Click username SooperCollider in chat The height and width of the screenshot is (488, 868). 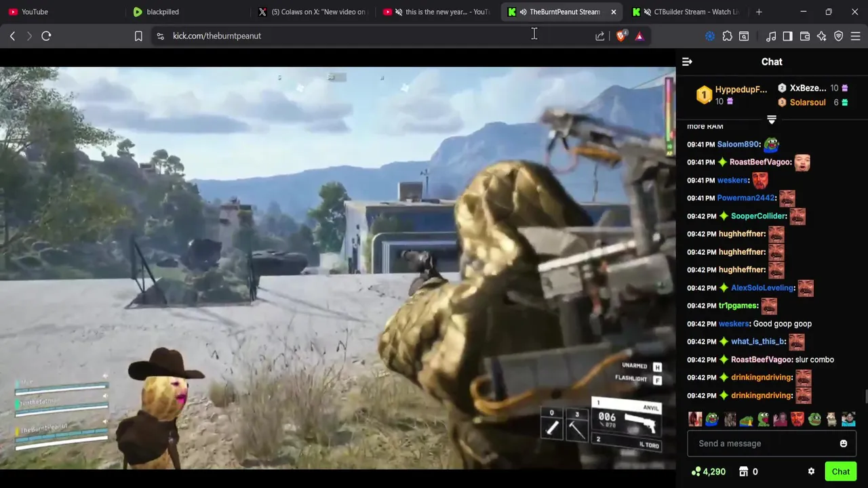[x=758, y=216]
